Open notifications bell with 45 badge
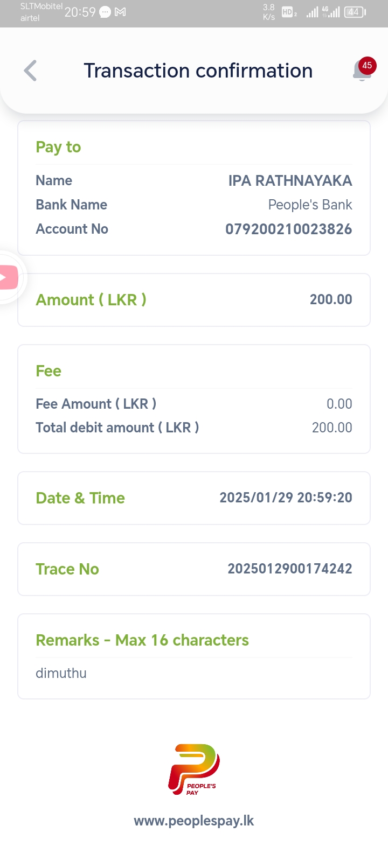388x868 pixels. (363, 71)
